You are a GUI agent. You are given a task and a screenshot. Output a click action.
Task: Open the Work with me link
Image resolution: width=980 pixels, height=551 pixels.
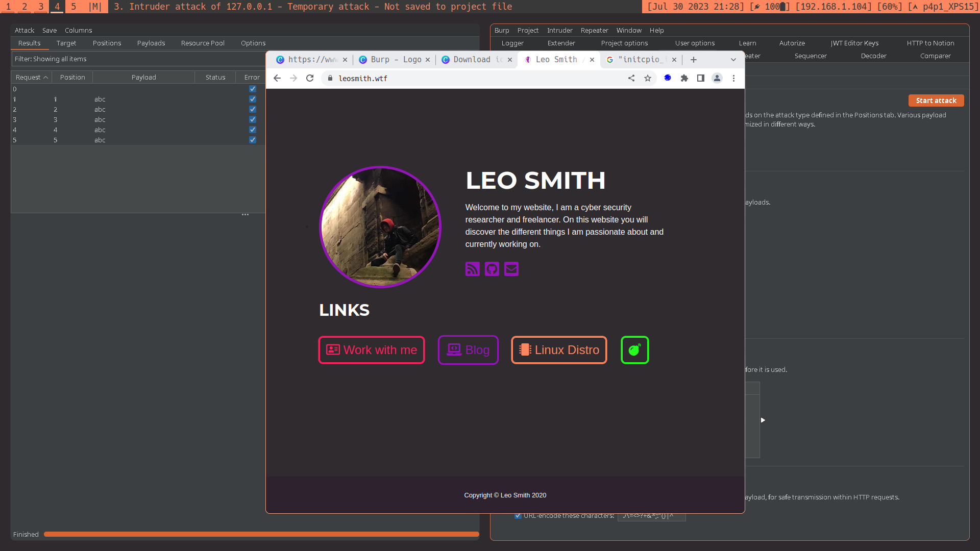(x=372, y=350)
